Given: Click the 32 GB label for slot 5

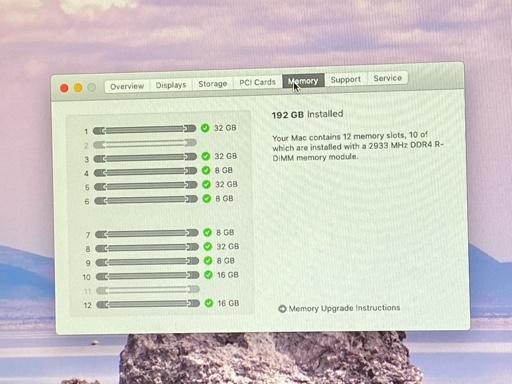Looking at the screenshot, I should pos(226,184).
